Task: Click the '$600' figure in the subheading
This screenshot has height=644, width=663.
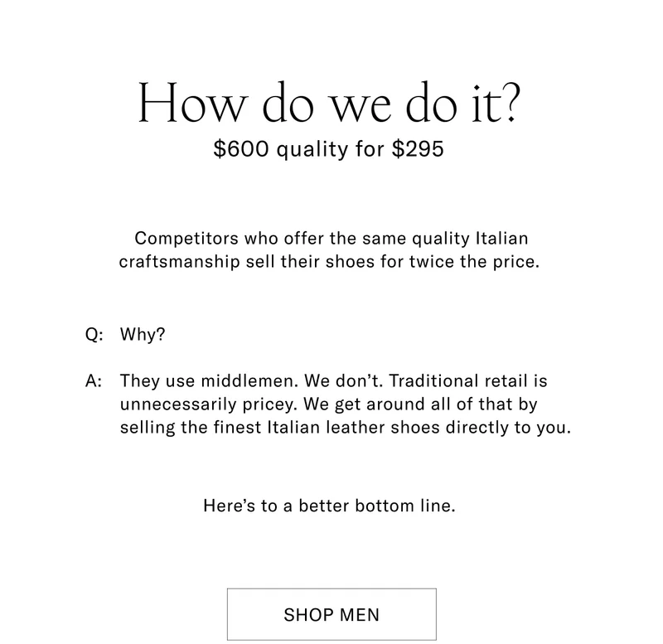Action: 240,150
